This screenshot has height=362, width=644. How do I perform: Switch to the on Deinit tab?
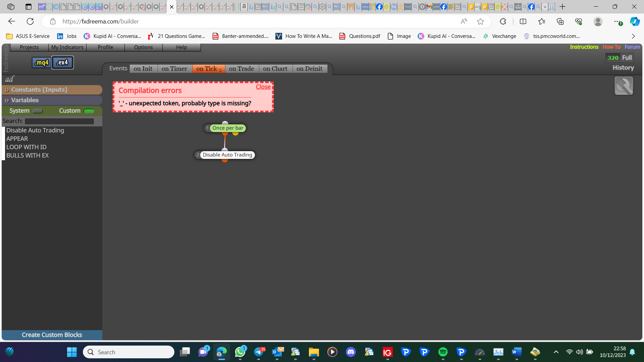pyautogui.click(x=310, y=69)
